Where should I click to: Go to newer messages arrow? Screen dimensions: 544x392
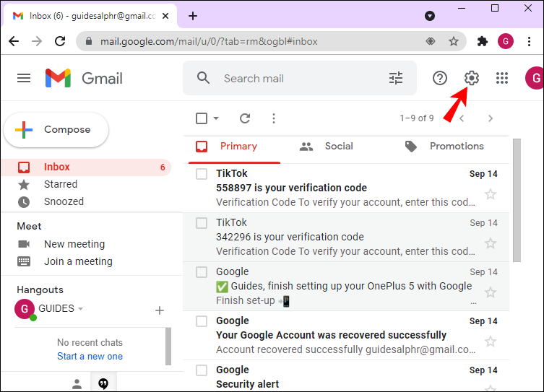tap(462, 118)
